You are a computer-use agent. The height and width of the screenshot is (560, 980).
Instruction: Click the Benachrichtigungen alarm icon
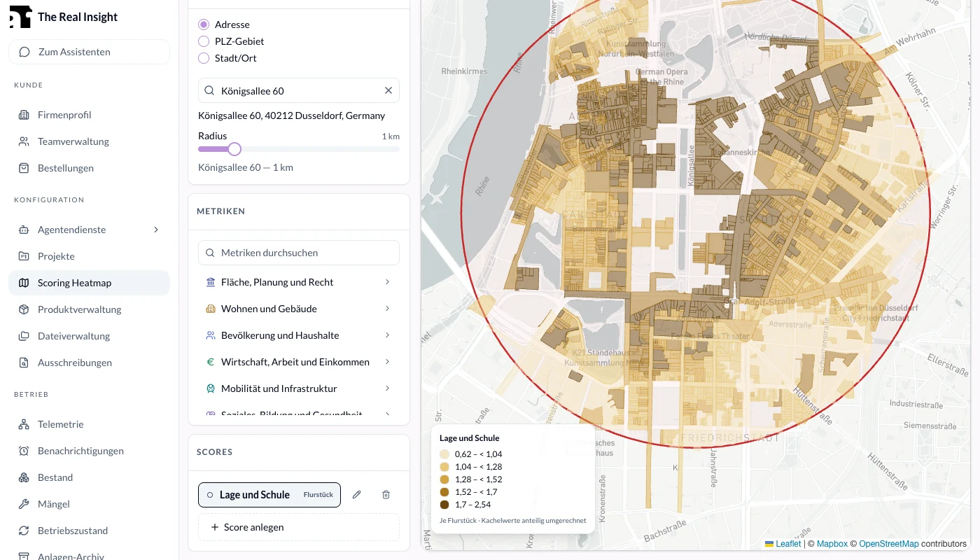24,451
